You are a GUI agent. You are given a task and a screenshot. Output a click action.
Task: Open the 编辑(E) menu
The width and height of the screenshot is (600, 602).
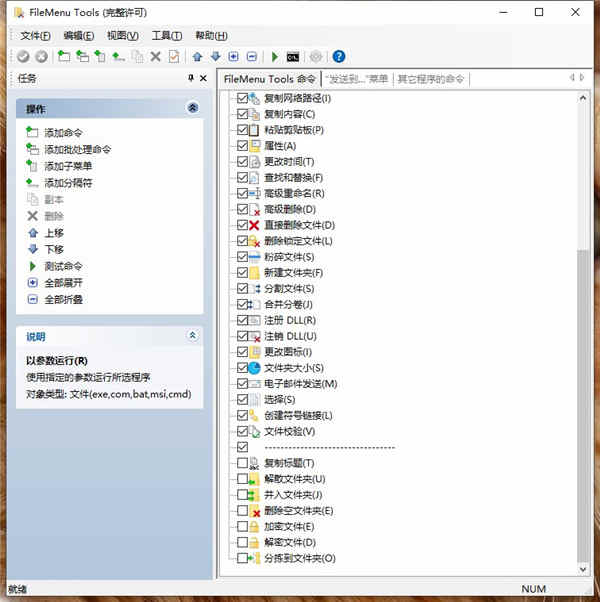coord(79,36)
